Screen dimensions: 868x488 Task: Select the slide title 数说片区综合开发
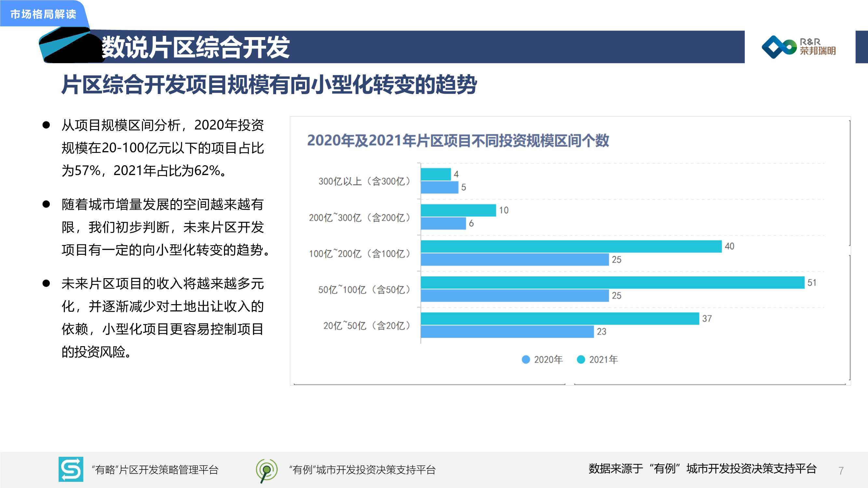tap(195, 47)
